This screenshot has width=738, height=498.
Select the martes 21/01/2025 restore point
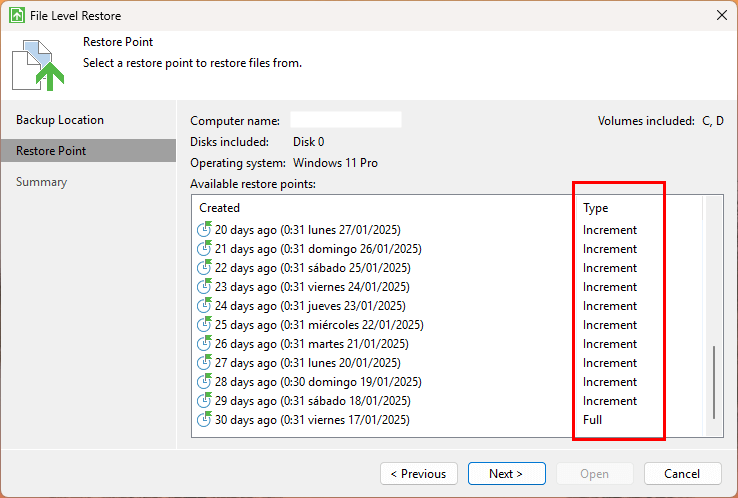[x=314, y=344]
